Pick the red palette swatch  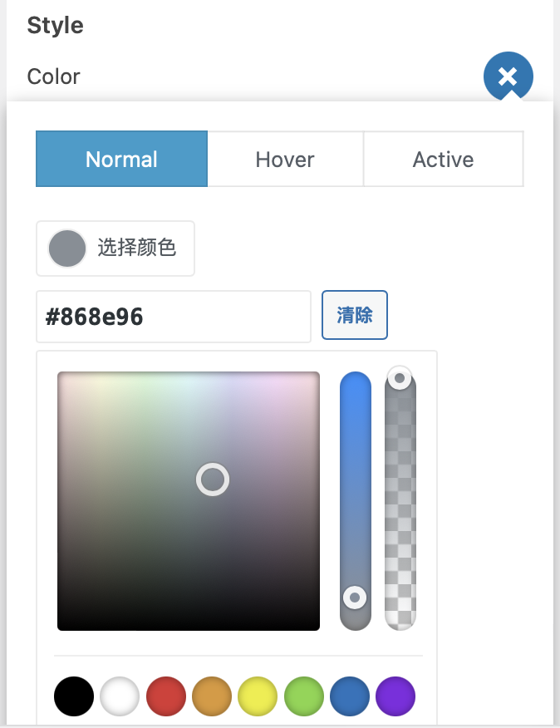pos(166,696)
